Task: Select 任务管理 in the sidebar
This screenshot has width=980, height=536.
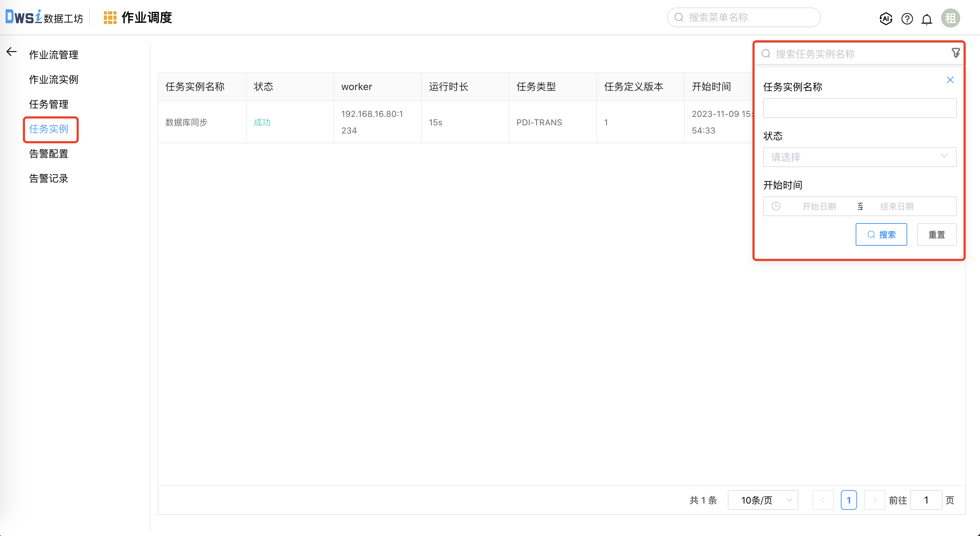Action: tap(48, 104)
